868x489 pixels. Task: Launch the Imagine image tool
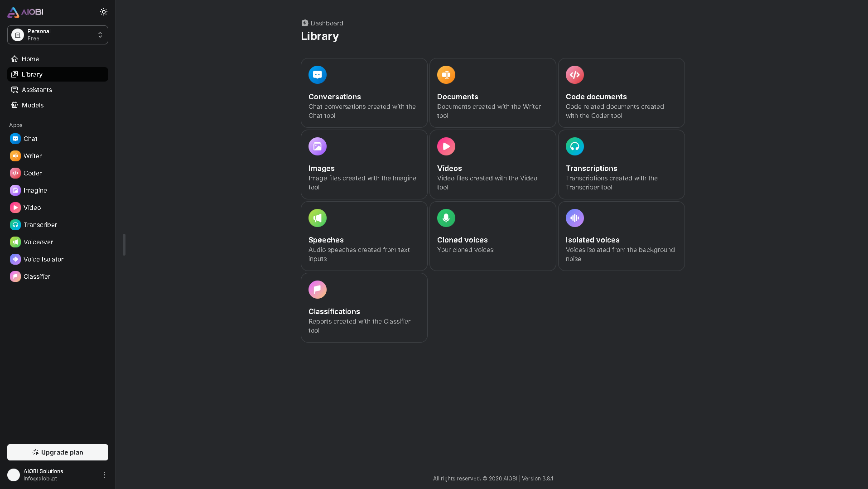pos(34,190)
